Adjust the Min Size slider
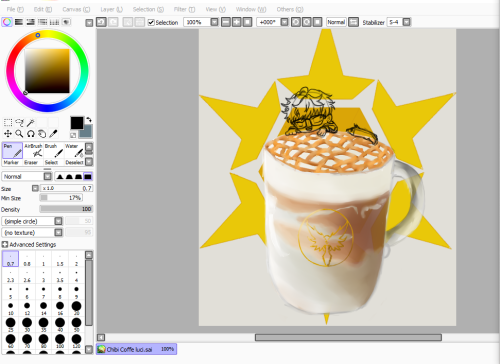 click(61, 198)
